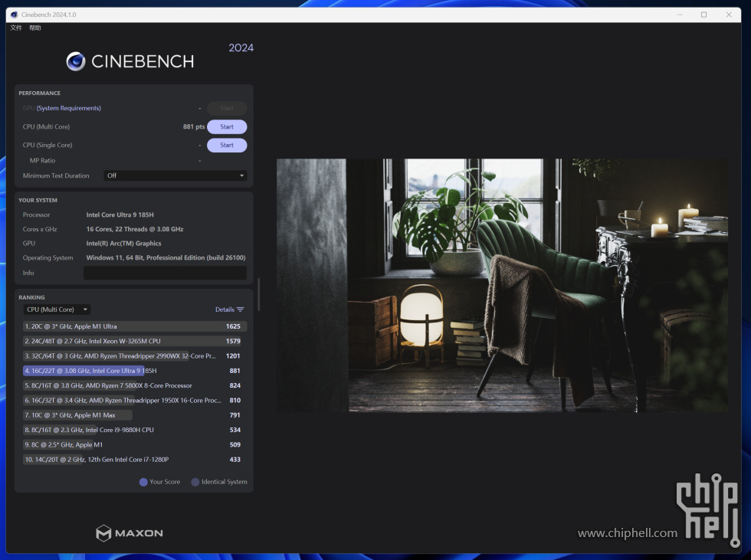Select ranking row Intel Core i7-1280P

coord(135,460)
